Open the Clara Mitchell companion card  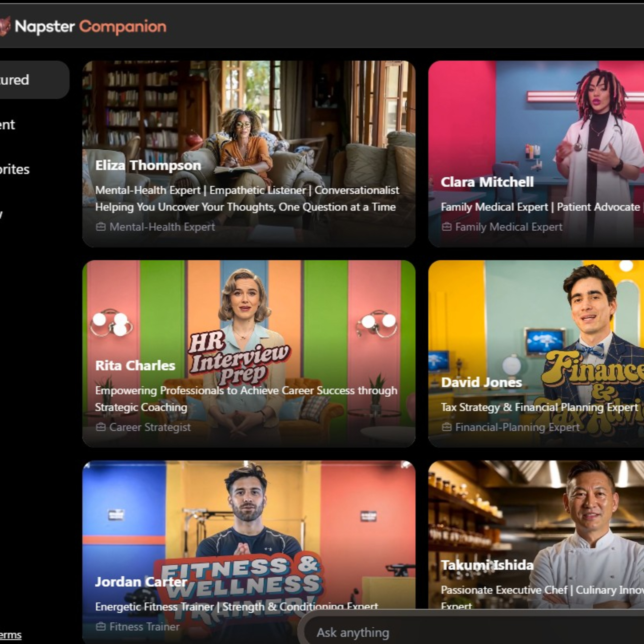coord(536,154)
